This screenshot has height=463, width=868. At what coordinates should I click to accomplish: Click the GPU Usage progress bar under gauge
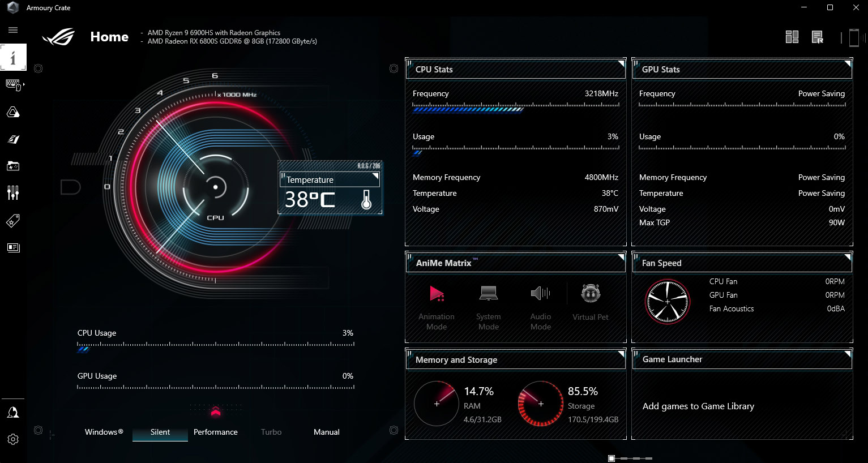tap(216, 387)
